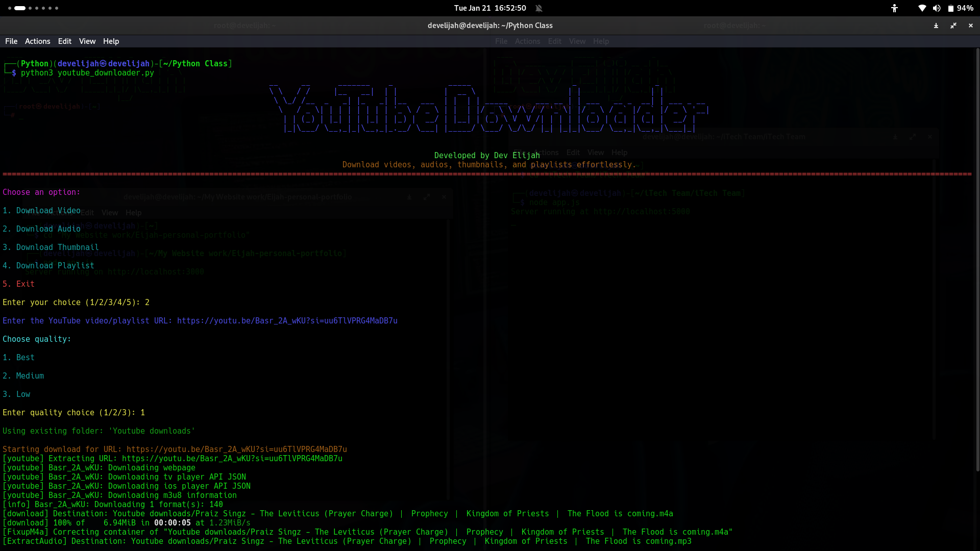Click the 'Choose quality:' heading
The height and width of the screenshot is (551, 980).
tap(37, 339)
